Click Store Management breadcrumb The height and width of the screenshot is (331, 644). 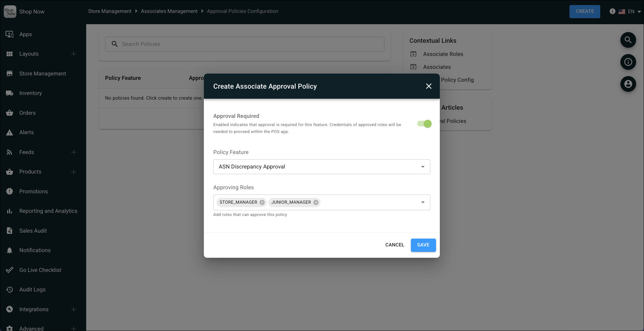coord(109,11)
